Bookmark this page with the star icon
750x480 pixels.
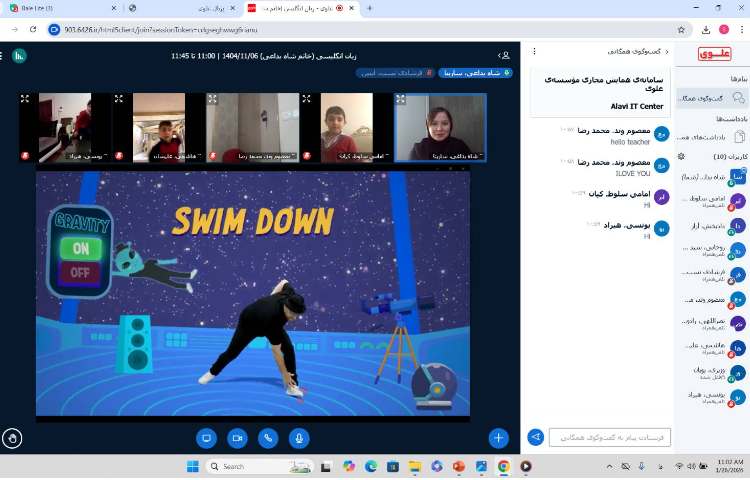[681, 30]
